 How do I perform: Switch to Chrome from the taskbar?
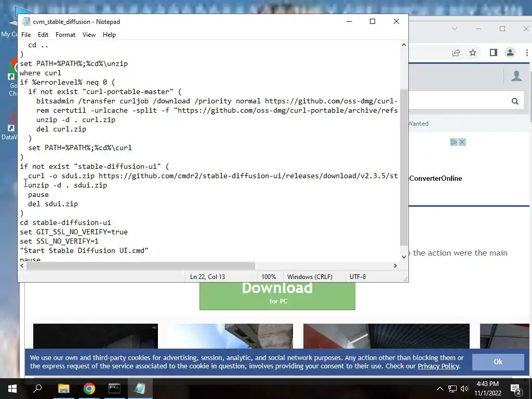89,389
